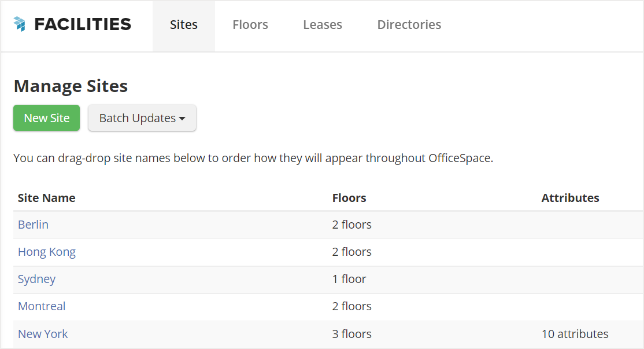Select the Sydney site link
644x349 pixels.
[36, 279]
